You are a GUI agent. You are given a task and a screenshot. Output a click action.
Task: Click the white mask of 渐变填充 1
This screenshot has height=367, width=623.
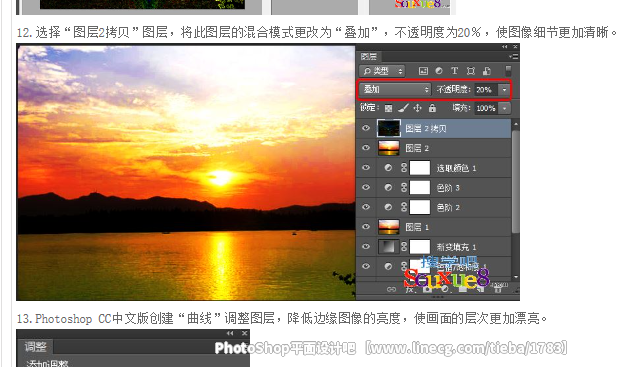coord(420,247)
